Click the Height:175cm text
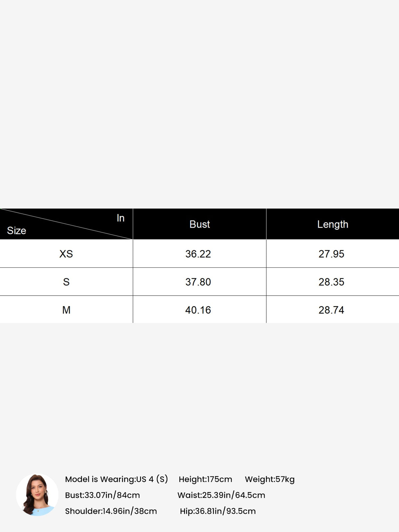The height and width of the screenshot is (532, 399). (205, 479)
